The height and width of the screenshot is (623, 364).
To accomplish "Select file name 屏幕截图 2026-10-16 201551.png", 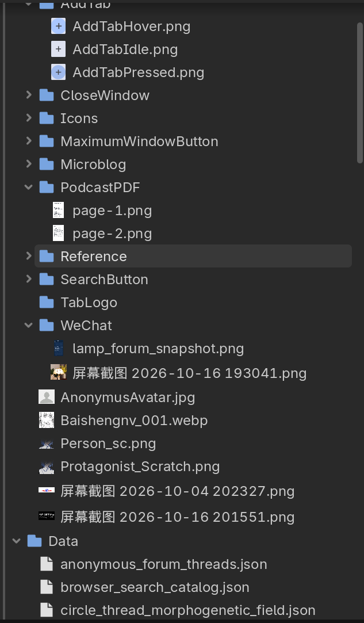I will click(178, 517).
